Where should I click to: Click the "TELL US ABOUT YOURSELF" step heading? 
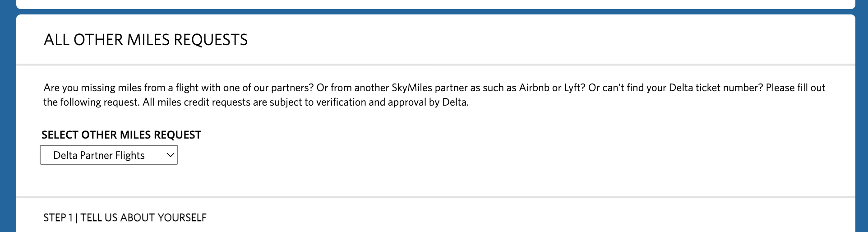click(x=143, y=218)
